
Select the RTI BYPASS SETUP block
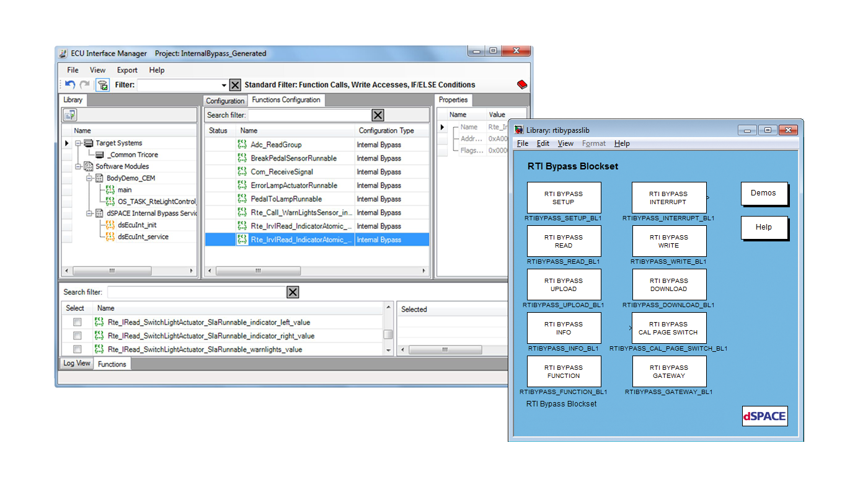[x=564, y=198]
